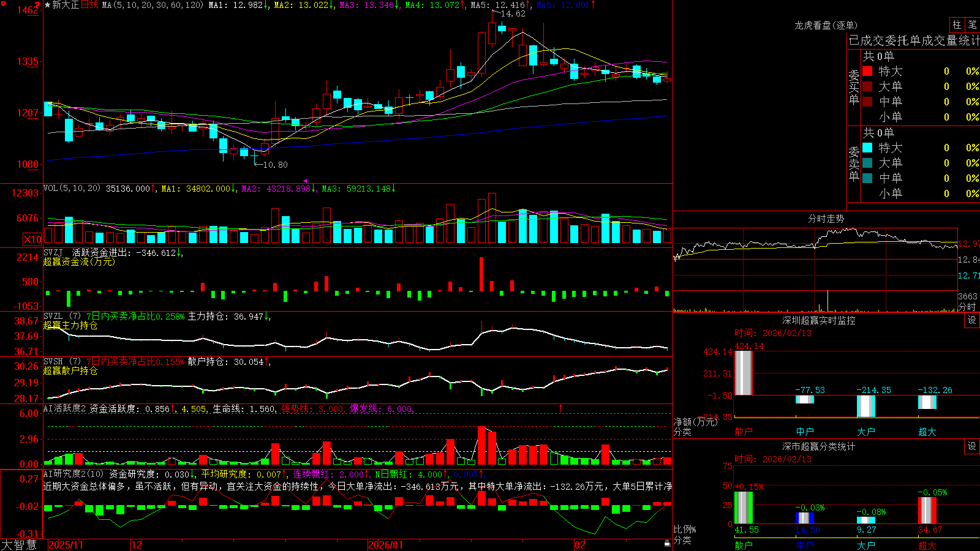Click the 大户 bar labeled -214.35

point(866,406)
